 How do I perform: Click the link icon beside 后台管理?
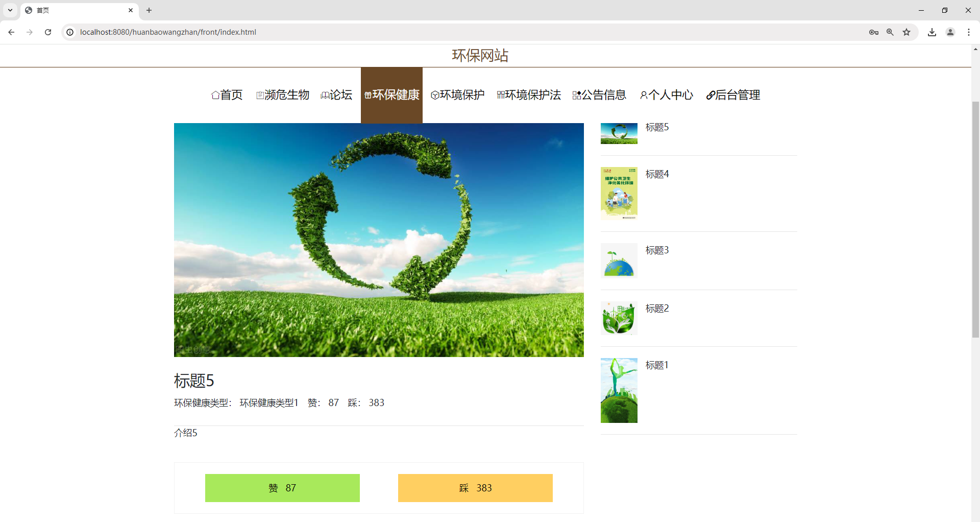pyautogui.click(x=710, y=95)
